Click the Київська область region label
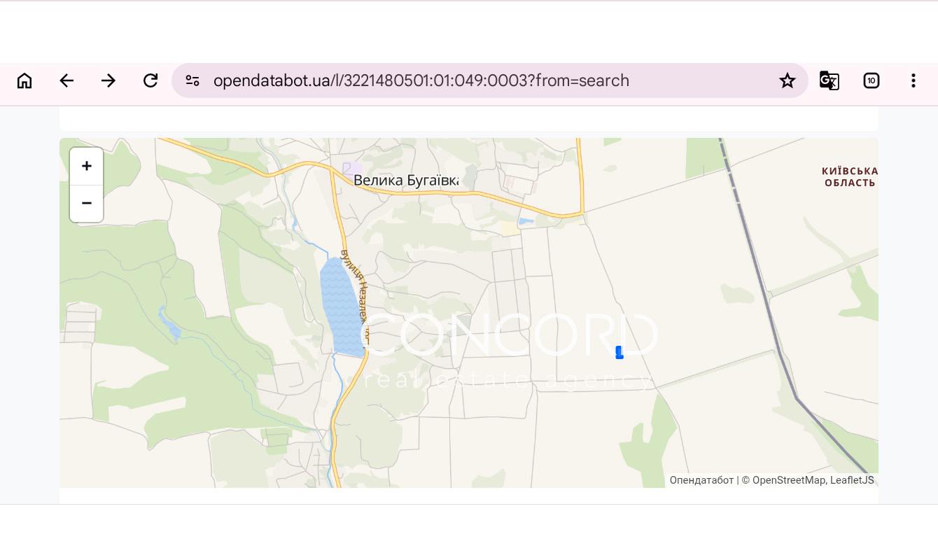Image resolution: width=938 pixels, height=560 pixels. (x=850, y=176)
